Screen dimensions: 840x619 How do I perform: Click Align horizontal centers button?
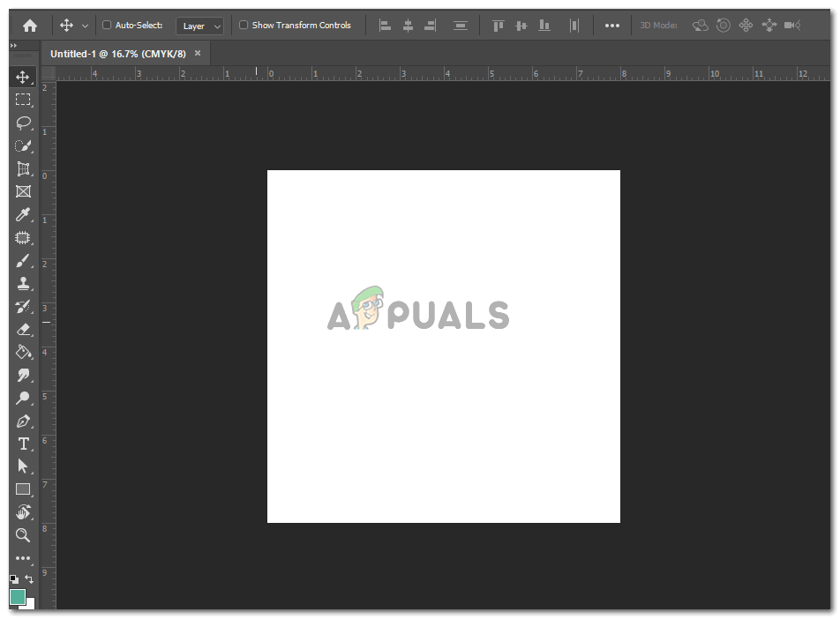(408, 26)
